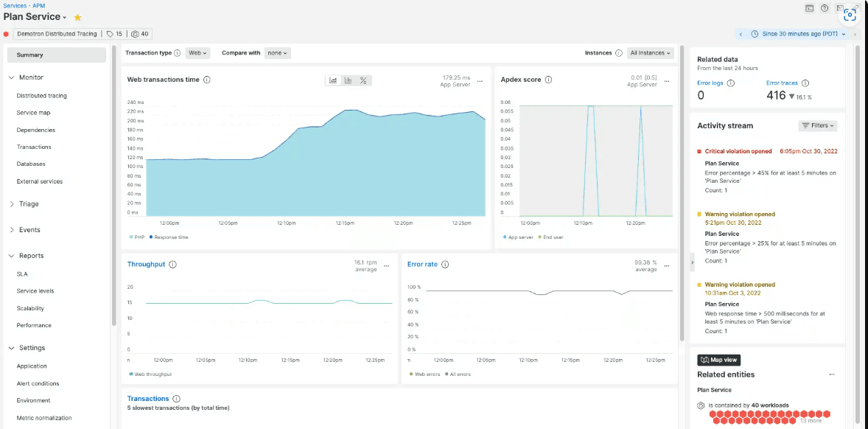Select the percentage chart view icon
Viewport: 868px width, 429px height.
[x=363, y=80]
